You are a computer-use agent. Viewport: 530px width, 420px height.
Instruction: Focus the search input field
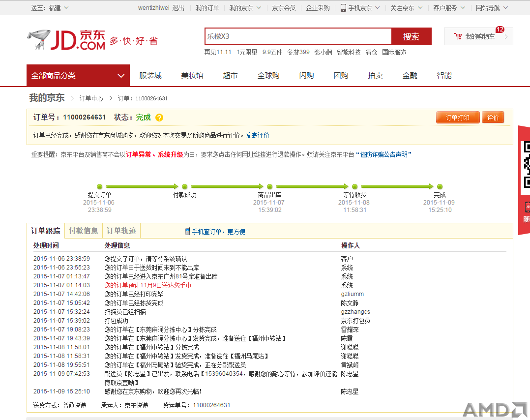(298, 36)
